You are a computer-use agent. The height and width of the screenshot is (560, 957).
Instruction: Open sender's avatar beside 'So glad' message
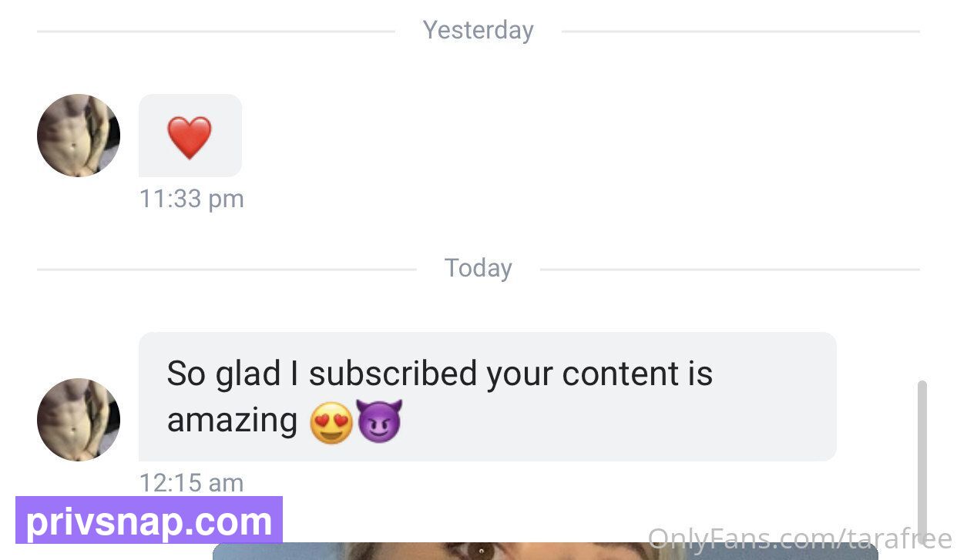coord(79,420)
